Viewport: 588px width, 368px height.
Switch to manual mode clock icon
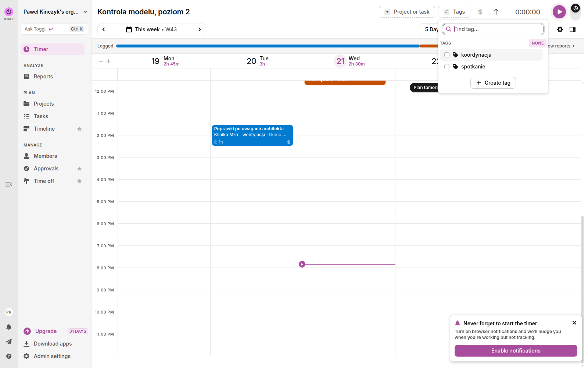[576, 8]
